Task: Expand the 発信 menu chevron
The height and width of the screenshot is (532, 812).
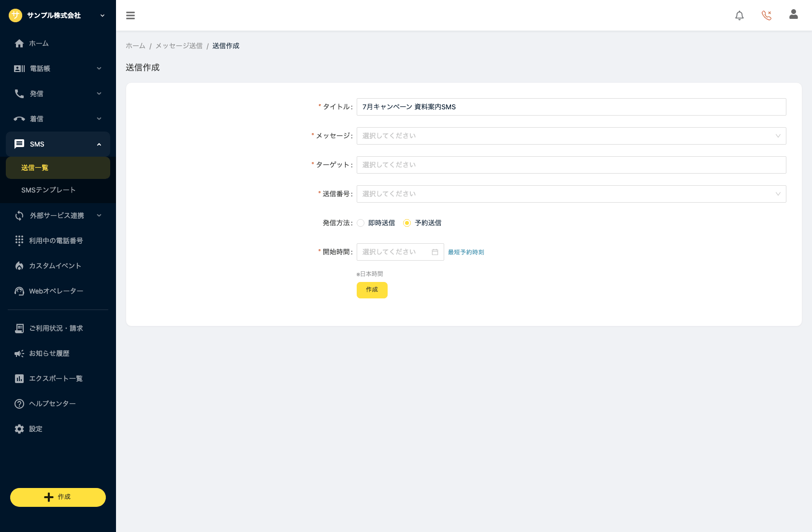Action: (99, 94)
